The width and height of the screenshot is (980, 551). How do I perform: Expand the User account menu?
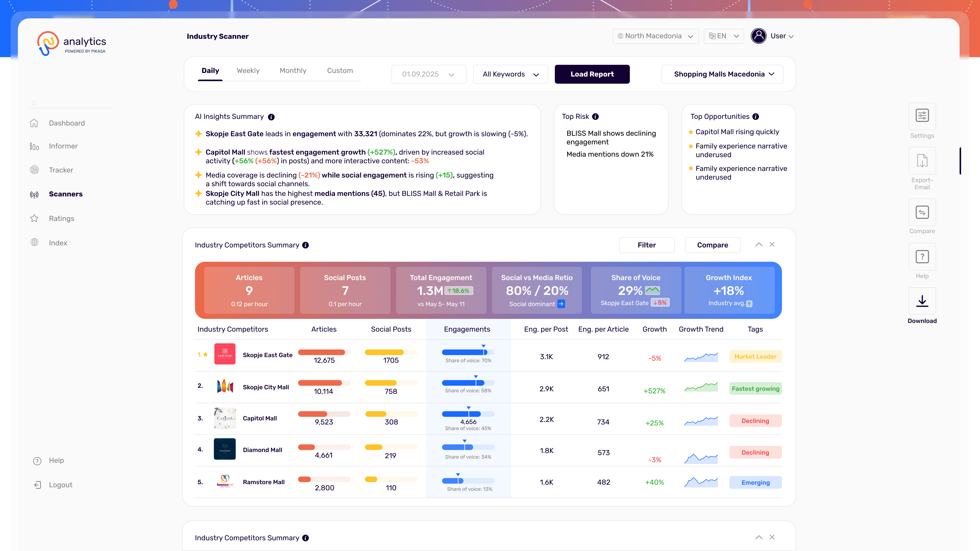(x=782, y=36)
